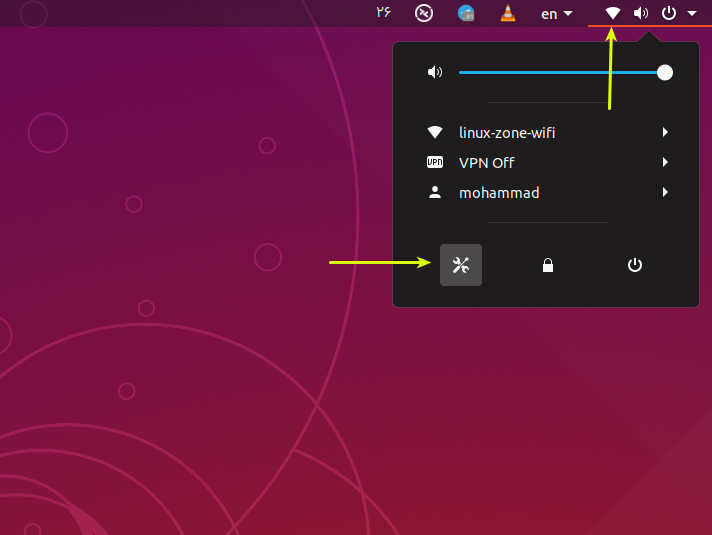The width and height of the screenshot is (712, 535).
Task: Adjust the volume slider knob
Action: pyautogui.click(x=664, y=73)
